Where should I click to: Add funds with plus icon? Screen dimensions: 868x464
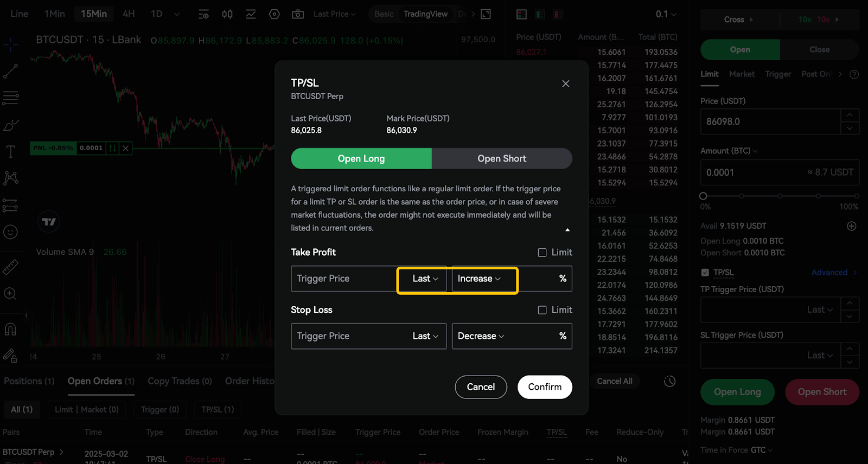pos(852,226)
